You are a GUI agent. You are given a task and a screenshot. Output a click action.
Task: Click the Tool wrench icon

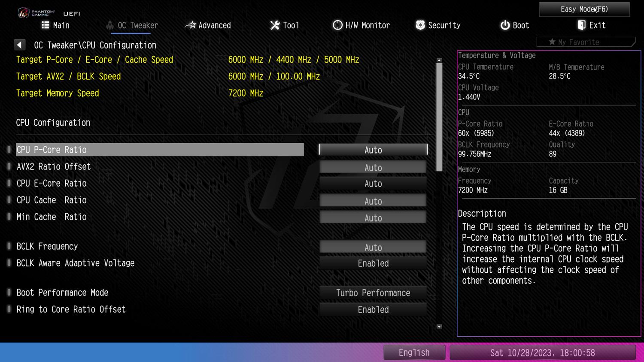pyautogui.click(x=275, y=25)
